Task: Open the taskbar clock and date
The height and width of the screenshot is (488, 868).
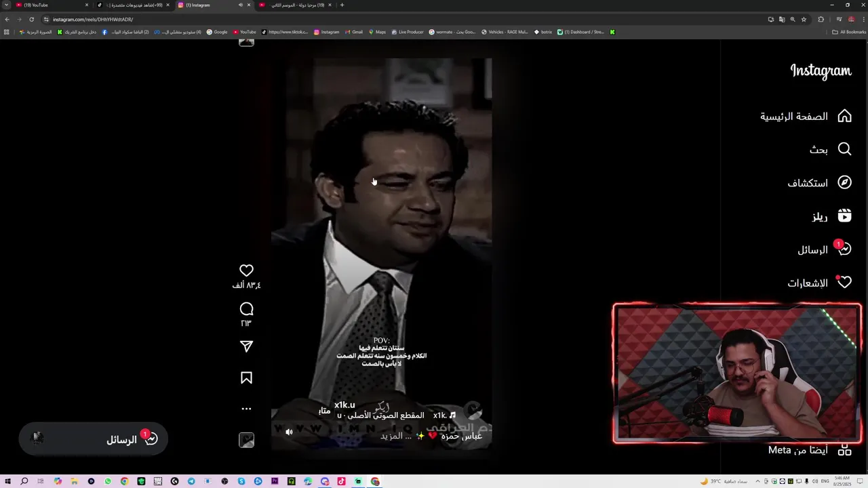Action: click(x=842, y=481)
